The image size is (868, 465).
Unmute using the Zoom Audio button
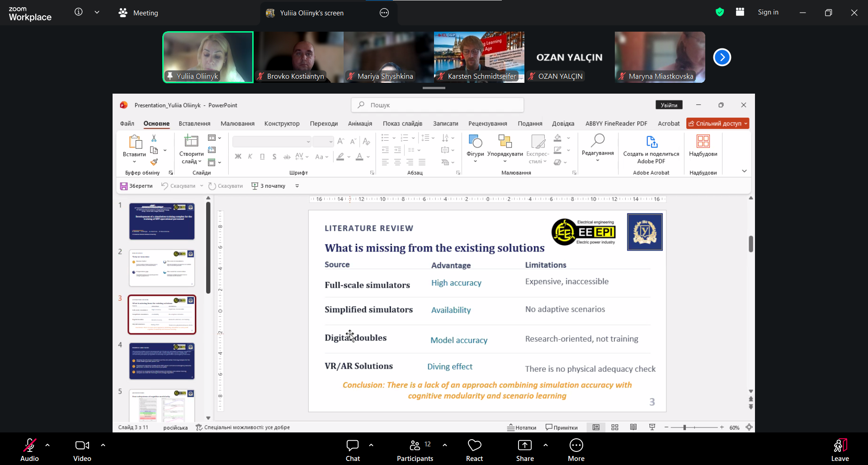point(29,450)
